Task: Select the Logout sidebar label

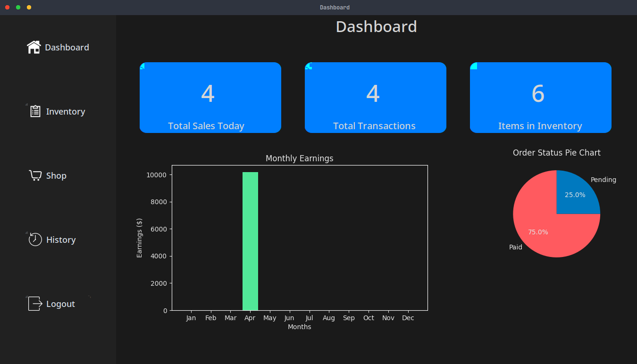Action: [60, 304]
